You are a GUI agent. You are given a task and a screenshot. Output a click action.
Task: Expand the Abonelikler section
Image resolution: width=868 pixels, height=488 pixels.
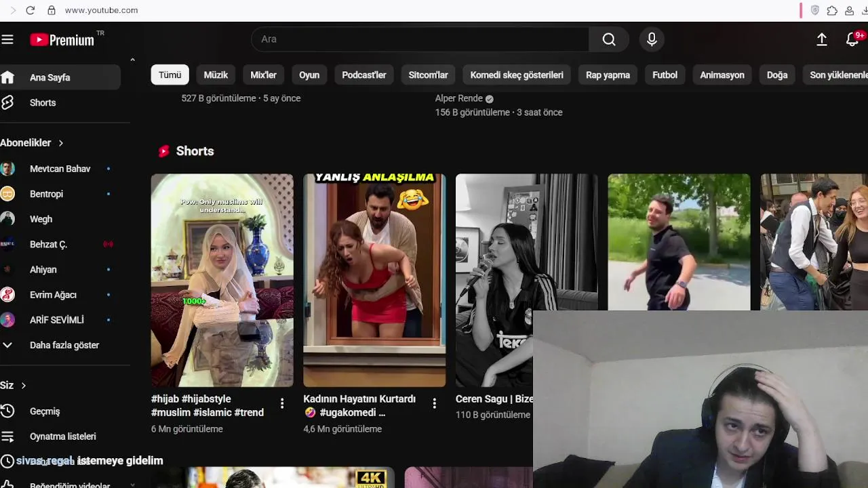[x=32, y=143]
